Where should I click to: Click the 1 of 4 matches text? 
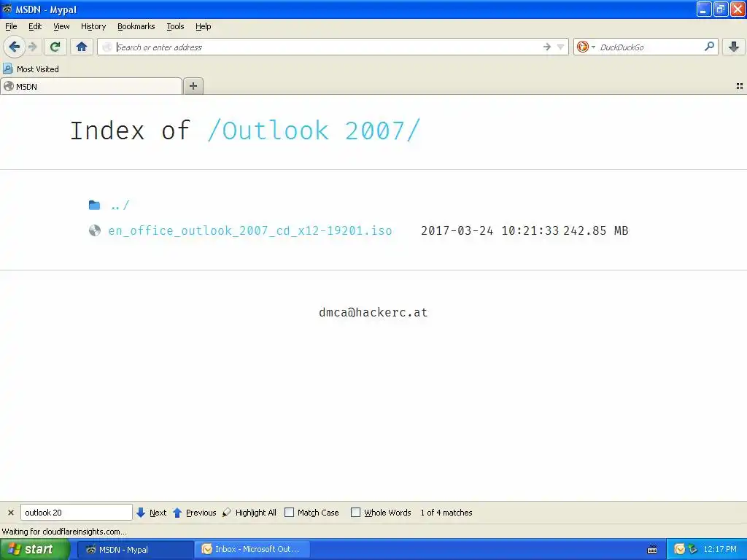pos(446,513)
